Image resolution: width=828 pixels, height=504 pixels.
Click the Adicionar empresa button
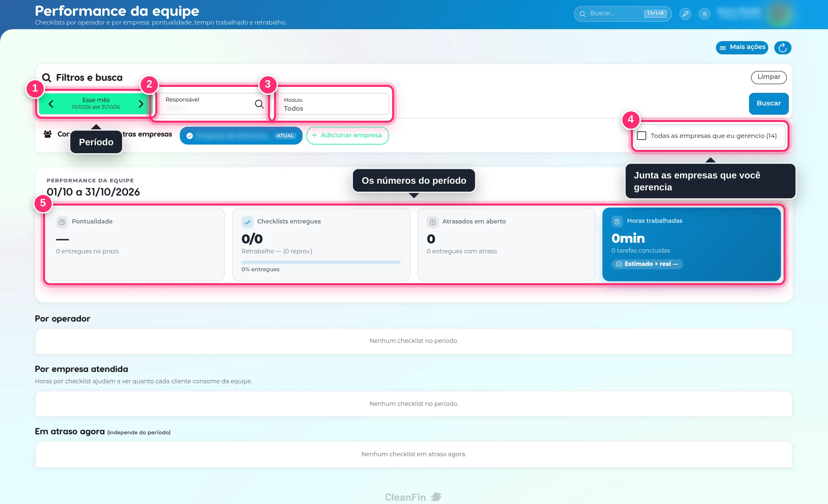(347, 136)
